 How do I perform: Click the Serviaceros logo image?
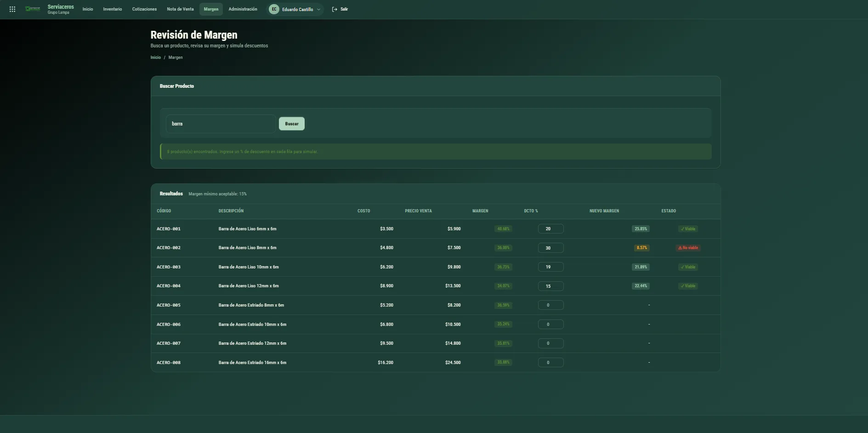tap(33, 9)
